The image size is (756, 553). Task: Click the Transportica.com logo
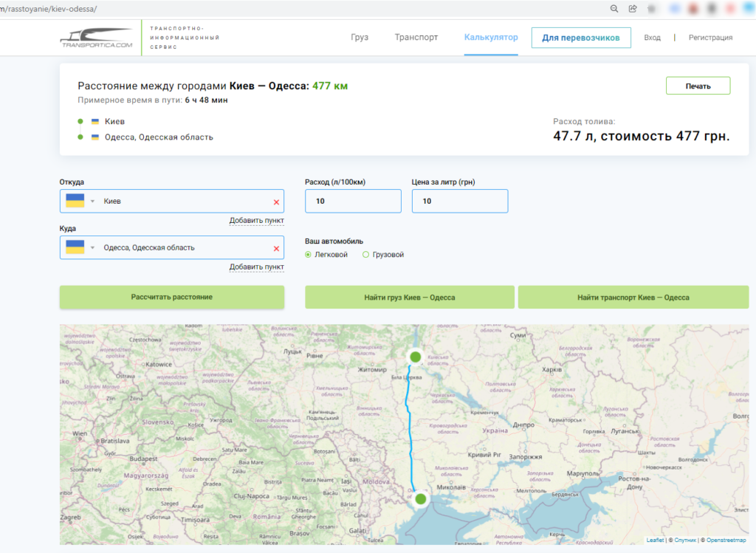(x=97, y=38)
